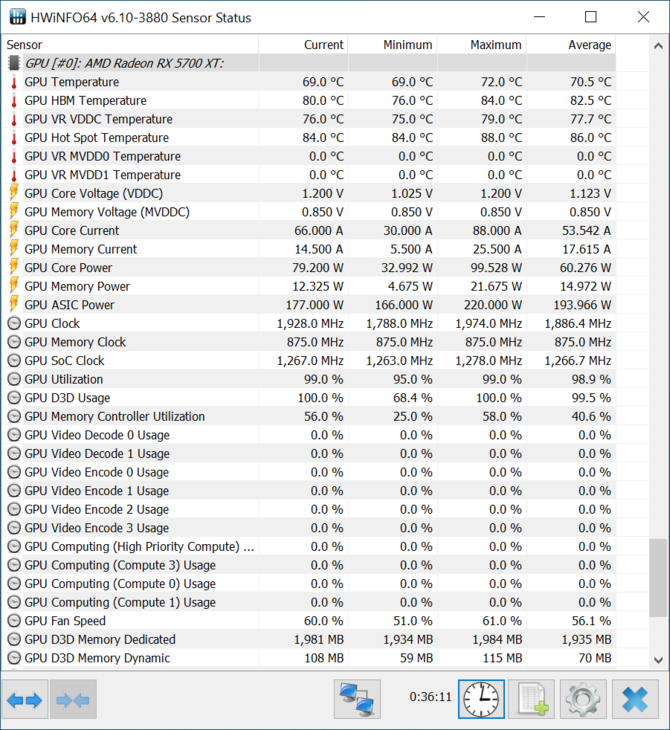Click gauge icon beside GPU D3D Usage

pos(14,398)
